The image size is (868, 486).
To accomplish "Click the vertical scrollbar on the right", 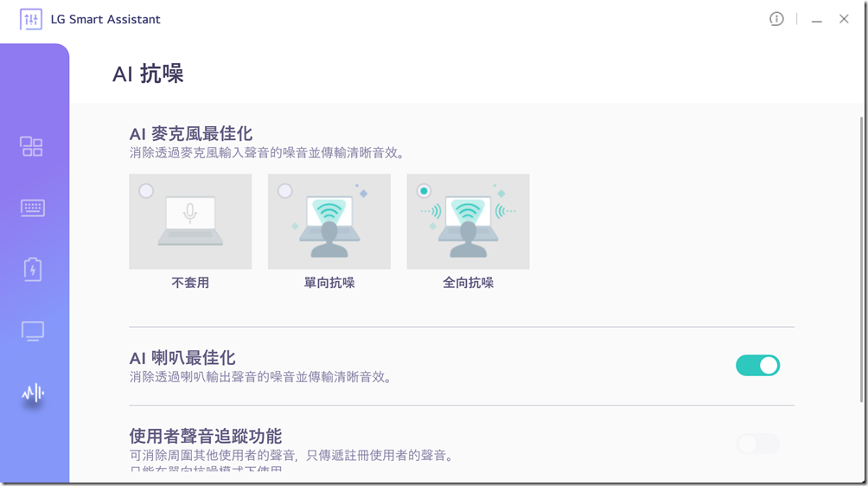I will (x=861, y=259).
